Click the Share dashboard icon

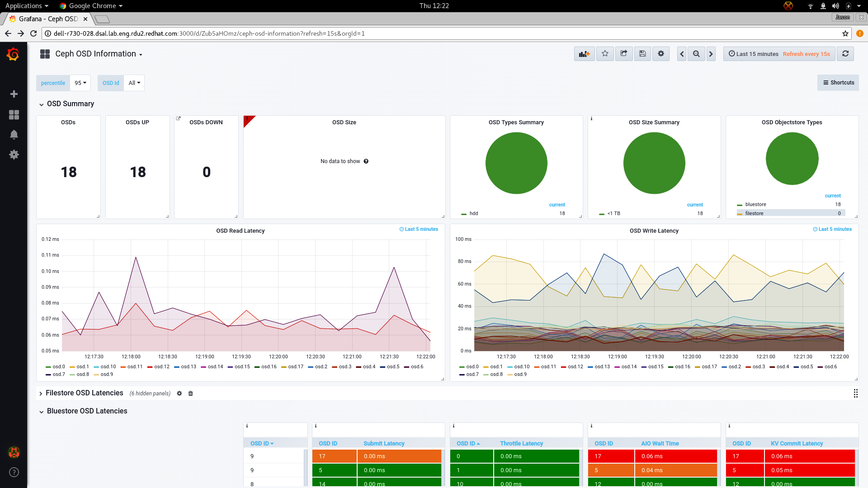tap(624, 54)
